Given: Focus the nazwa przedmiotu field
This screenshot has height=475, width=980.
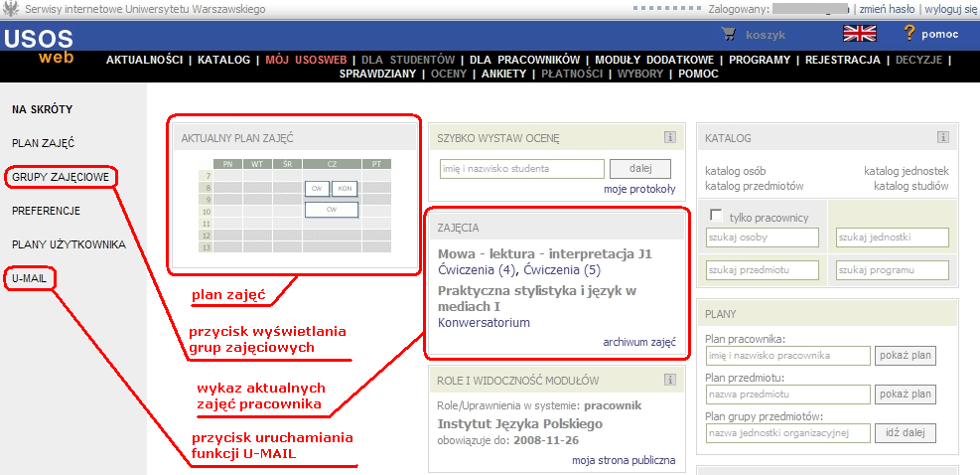Looking at the screenshot, I should click(787, 395).
